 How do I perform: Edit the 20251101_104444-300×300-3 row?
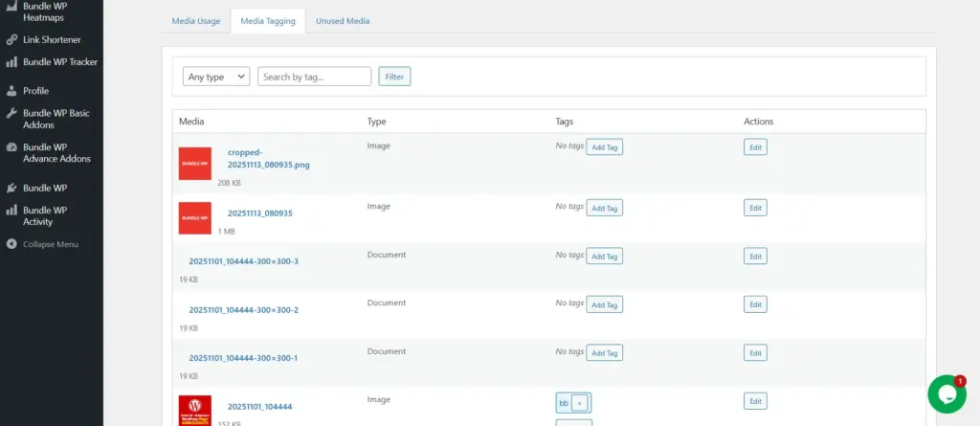coord(755,256)
